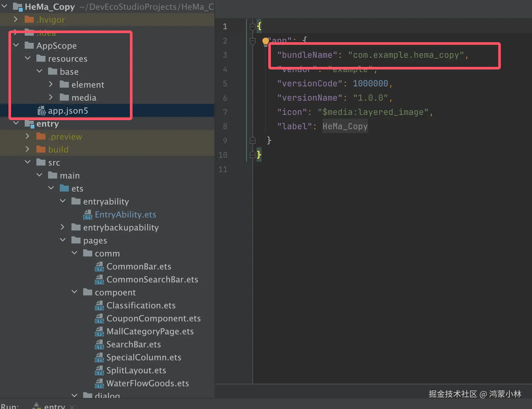Fold the root JSON object at line 1
This screenshot has width=532, height=409.
click(252, 27)
